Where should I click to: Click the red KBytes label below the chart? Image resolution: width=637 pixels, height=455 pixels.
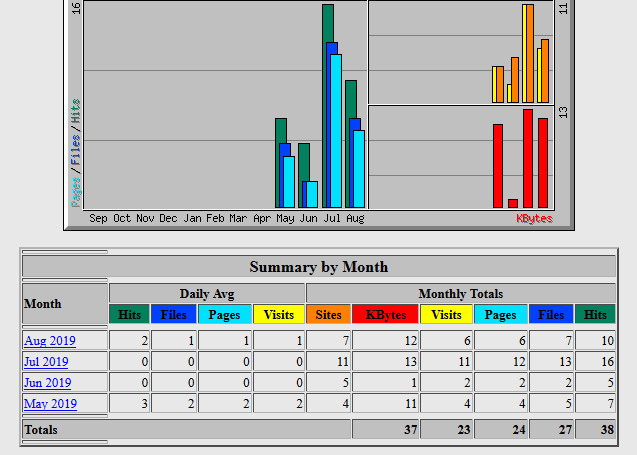(533, 218)
